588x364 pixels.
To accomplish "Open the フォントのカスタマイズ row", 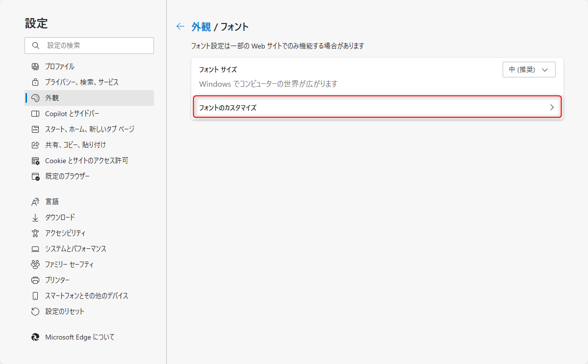I will coord(377,107).
